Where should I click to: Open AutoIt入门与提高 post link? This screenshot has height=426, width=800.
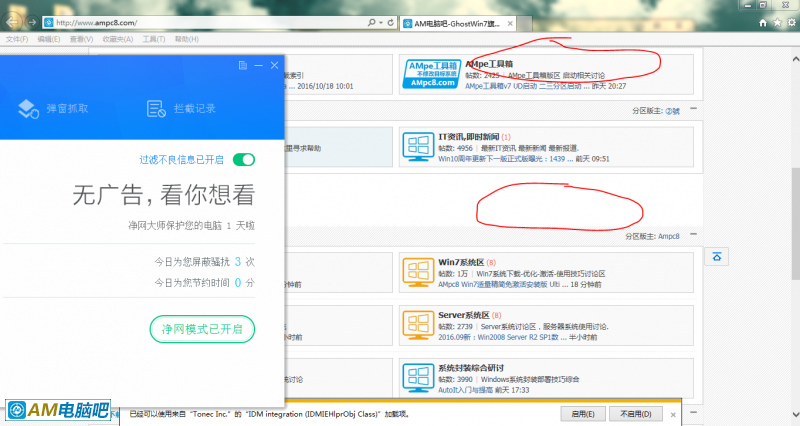tap(465, 390)
